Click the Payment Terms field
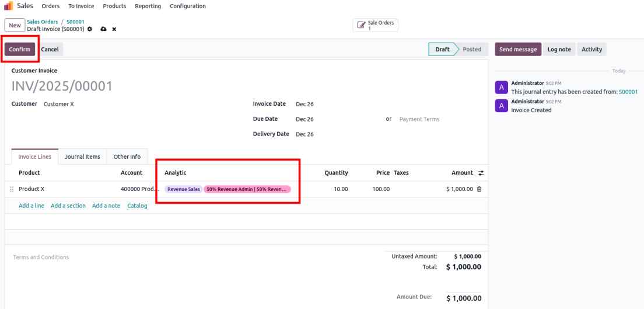This screenshot has width=644, height=309. pos(419,119)
